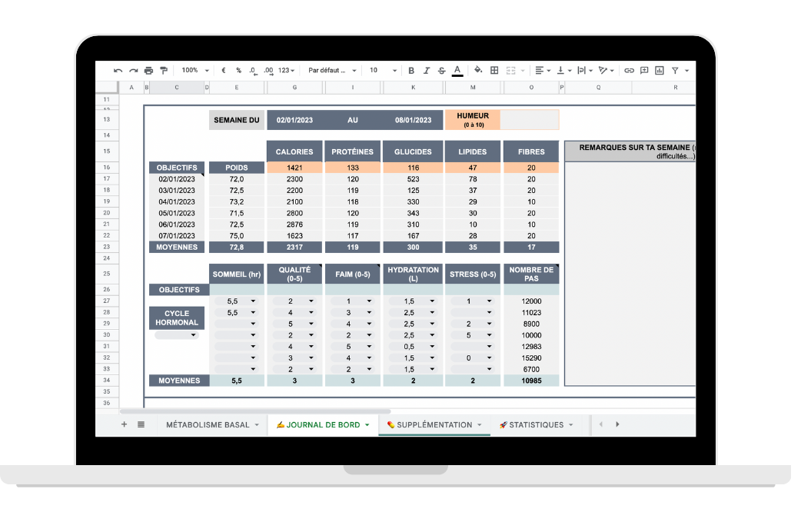Toggle italic formatting
801x532 pixels.
427,70
